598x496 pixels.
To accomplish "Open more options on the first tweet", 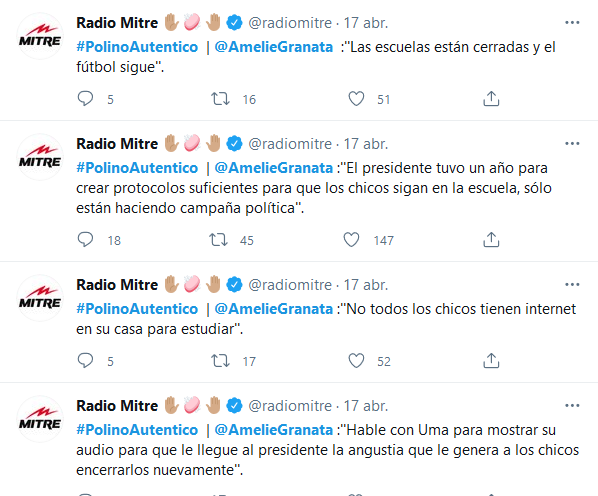I will click(572, 23).
